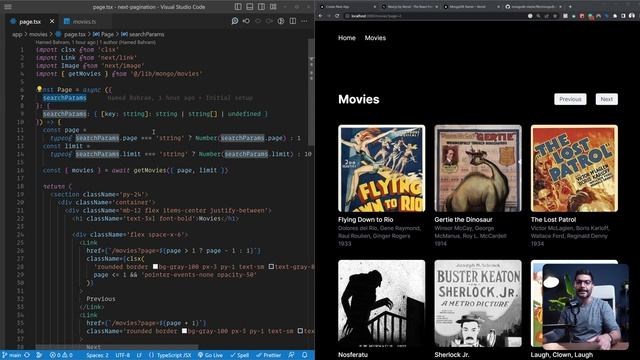Screen dimensions: 640x360
Task: Click the 'Next' pagination button
Action: click(x=607, y=99)
